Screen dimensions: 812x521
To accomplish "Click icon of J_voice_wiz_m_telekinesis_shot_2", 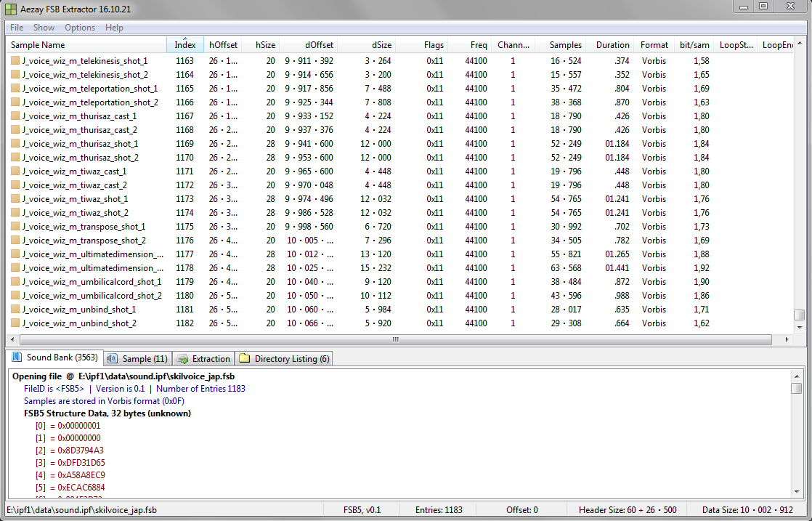I will [15, 75].
